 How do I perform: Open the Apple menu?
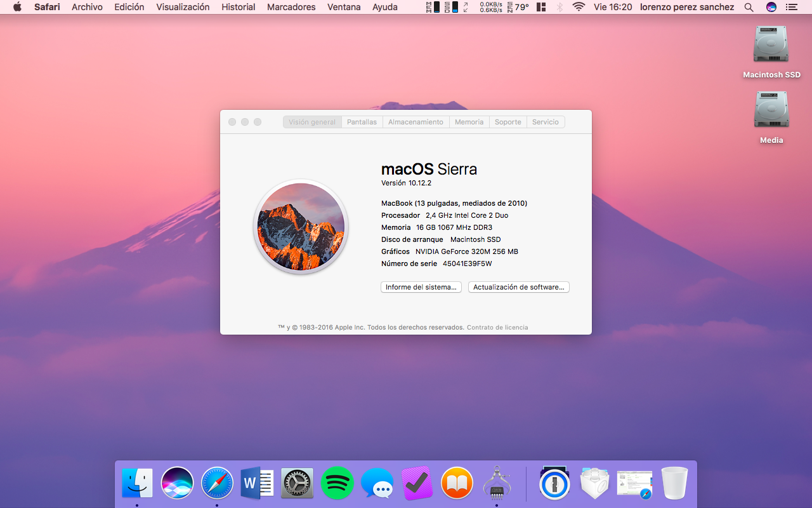pyautogui.click(x=17, y=7)
